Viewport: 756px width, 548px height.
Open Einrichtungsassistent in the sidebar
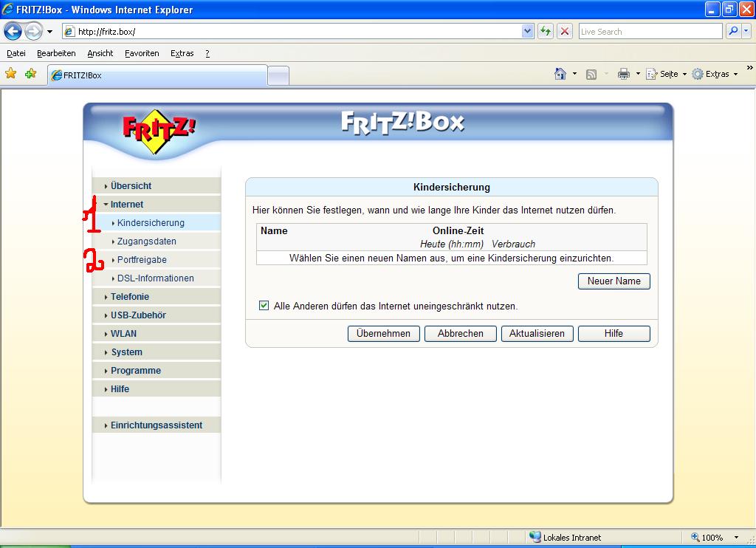(157, 425)
